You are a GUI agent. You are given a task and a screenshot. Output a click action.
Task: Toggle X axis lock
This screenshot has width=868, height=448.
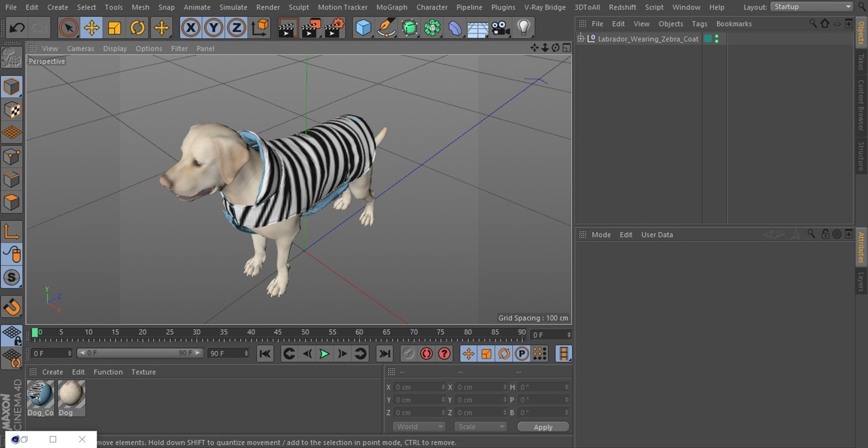191,28
